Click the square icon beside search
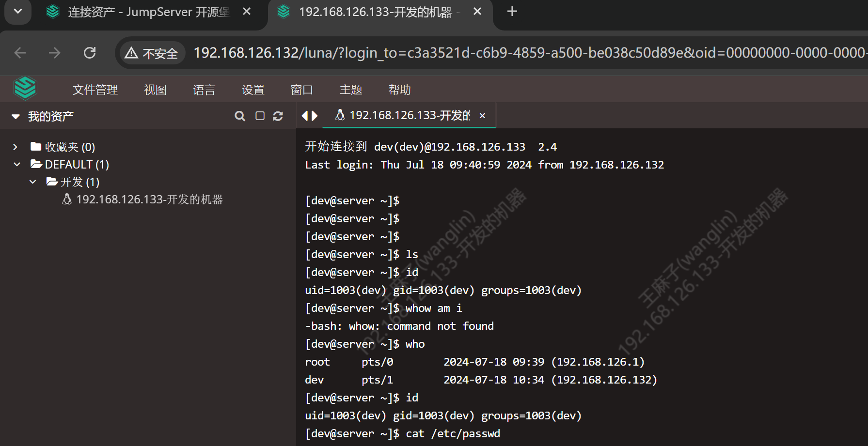The image size is (868, 446). pos(260,116)
